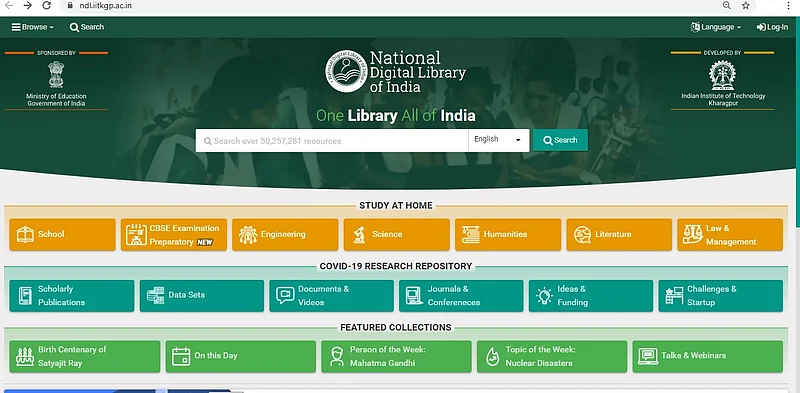Open Scholarly Publications repository
This screenshot has height=393, width=800.
click(x=72, y=296)
